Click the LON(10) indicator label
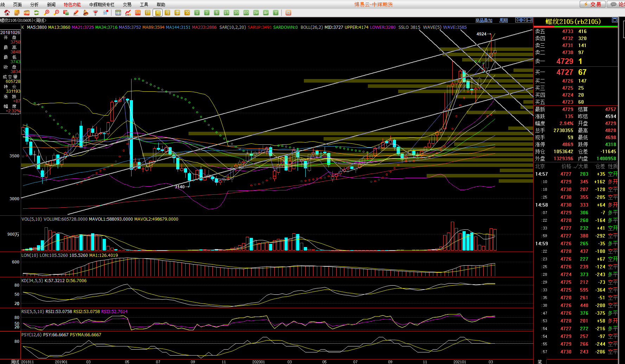The image size is (625, 364). click(30, 255)
